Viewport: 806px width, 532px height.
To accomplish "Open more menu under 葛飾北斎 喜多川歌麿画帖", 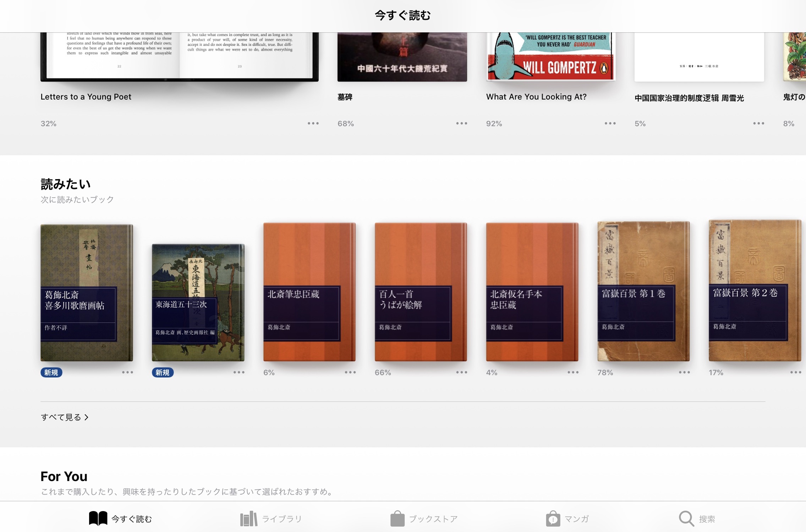I will 127,372.
